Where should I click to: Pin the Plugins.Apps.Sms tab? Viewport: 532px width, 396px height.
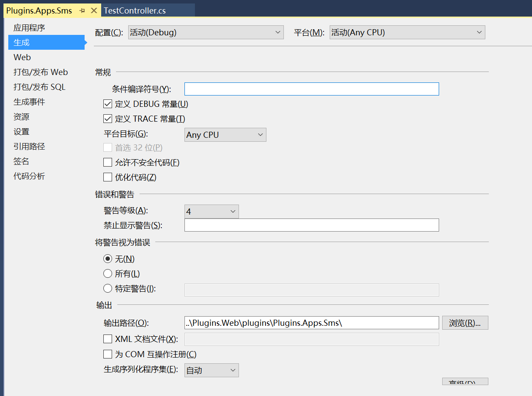82,11
